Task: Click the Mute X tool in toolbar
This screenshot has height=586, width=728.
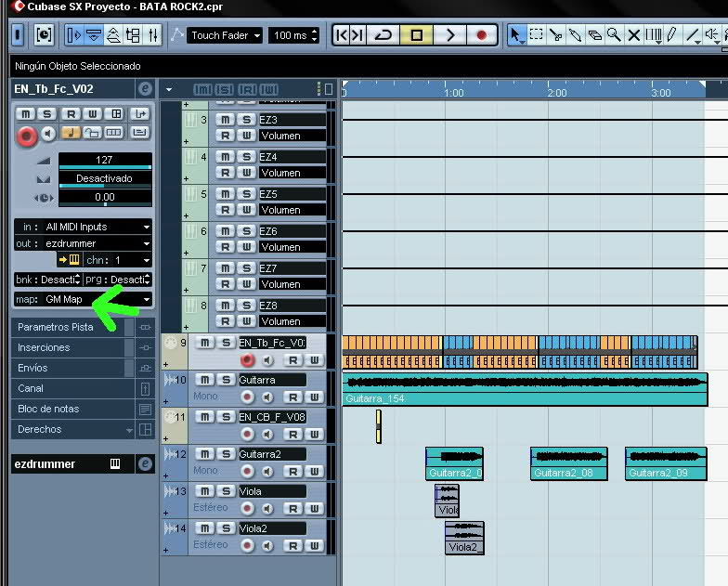Action: coord(634,35)
